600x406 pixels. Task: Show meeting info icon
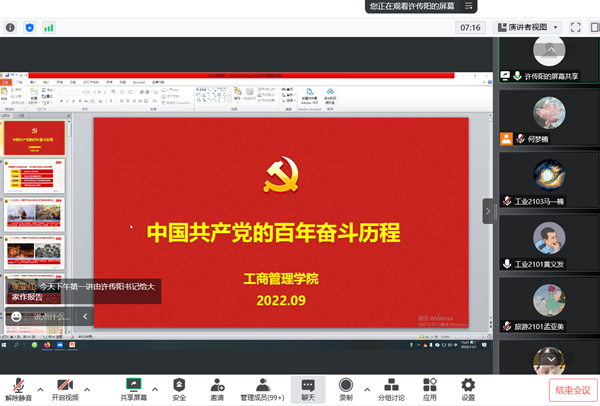click(x=10, y=28)
